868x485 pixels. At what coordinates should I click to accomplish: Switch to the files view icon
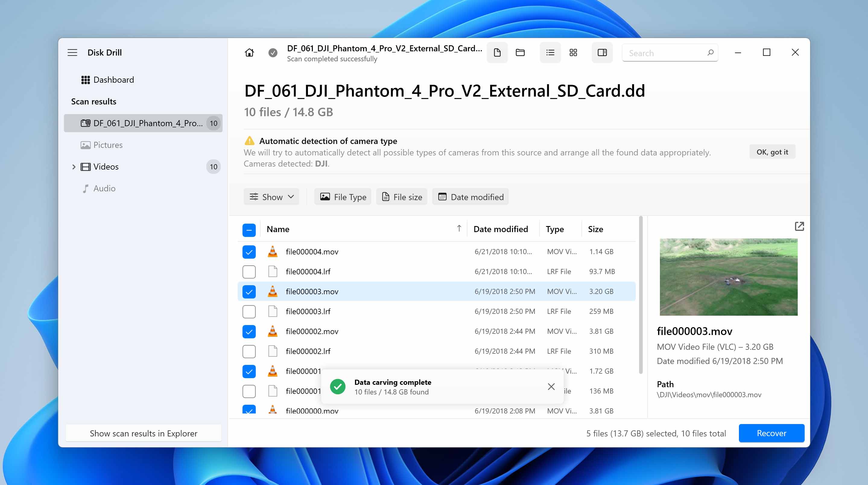(x=497, y=53)
